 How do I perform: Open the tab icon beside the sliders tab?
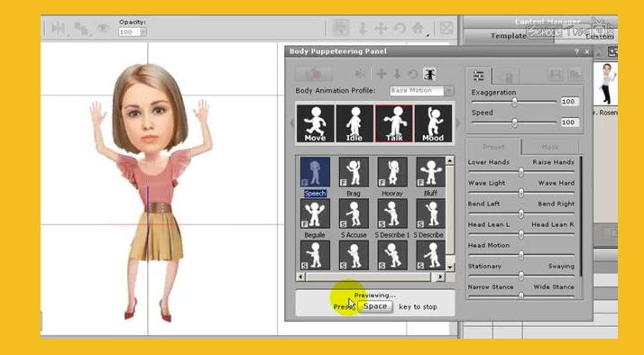click(x=506, y=77)
